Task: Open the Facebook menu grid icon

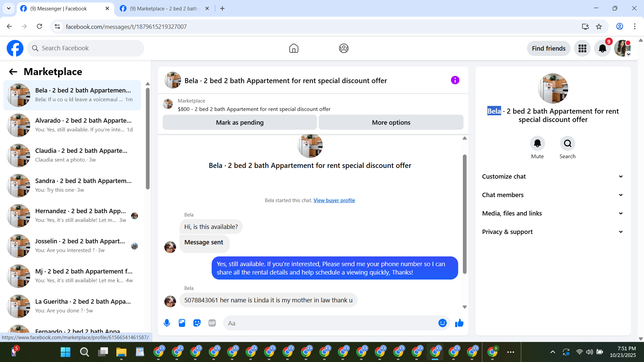Action: point(582,49)
